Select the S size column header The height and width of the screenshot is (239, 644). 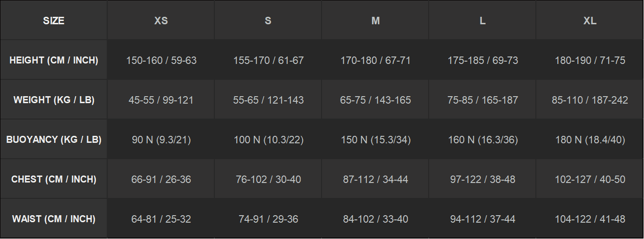[268, 21]
